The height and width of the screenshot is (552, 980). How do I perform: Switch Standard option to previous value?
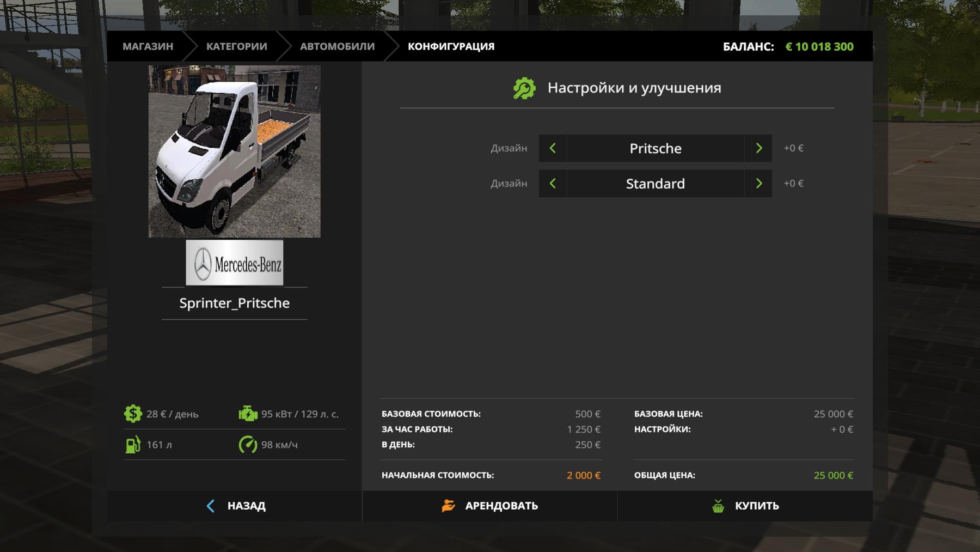tap(553, 184)
